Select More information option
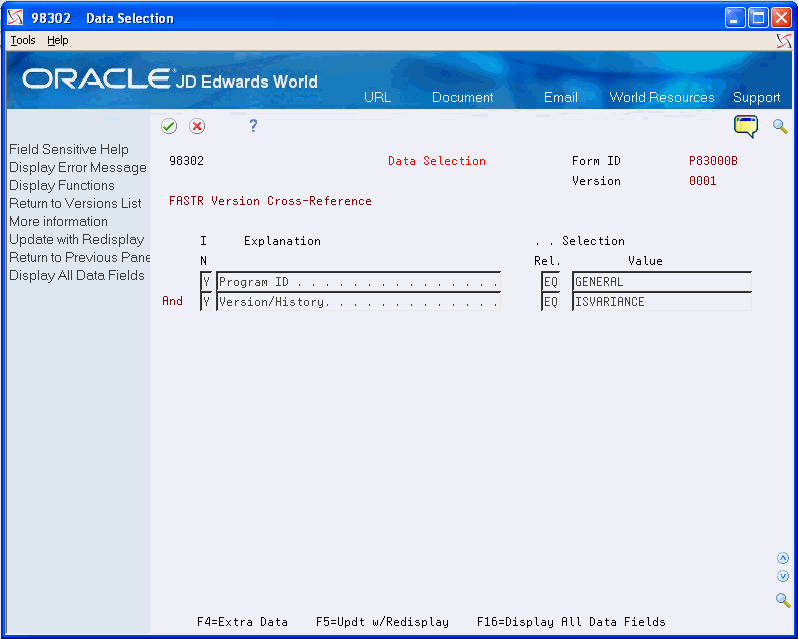This screenshot has height=639, width=798. pos(59,221)
